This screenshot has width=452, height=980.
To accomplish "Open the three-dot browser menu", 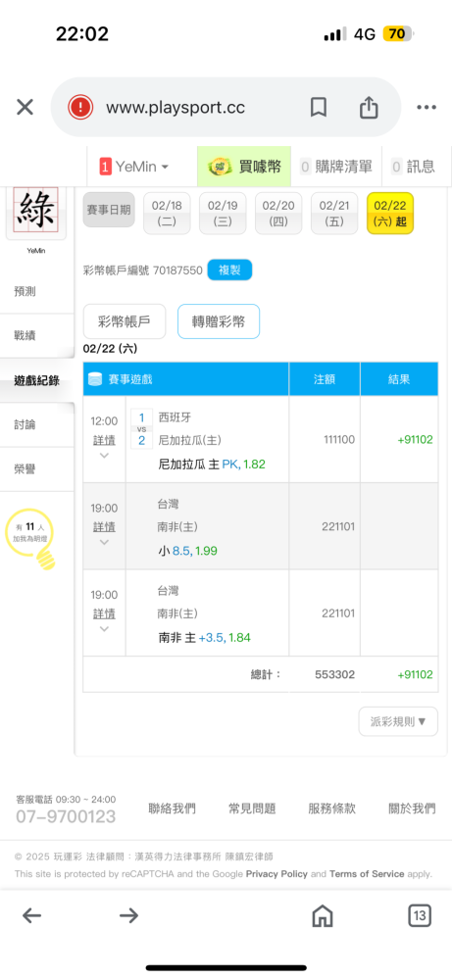I will (x=427, y=108).
